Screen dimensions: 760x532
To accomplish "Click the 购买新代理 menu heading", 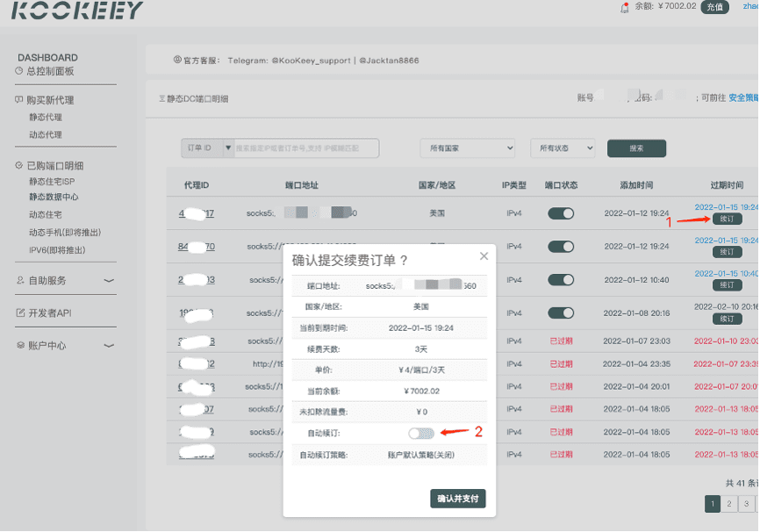I will point(50,100).
